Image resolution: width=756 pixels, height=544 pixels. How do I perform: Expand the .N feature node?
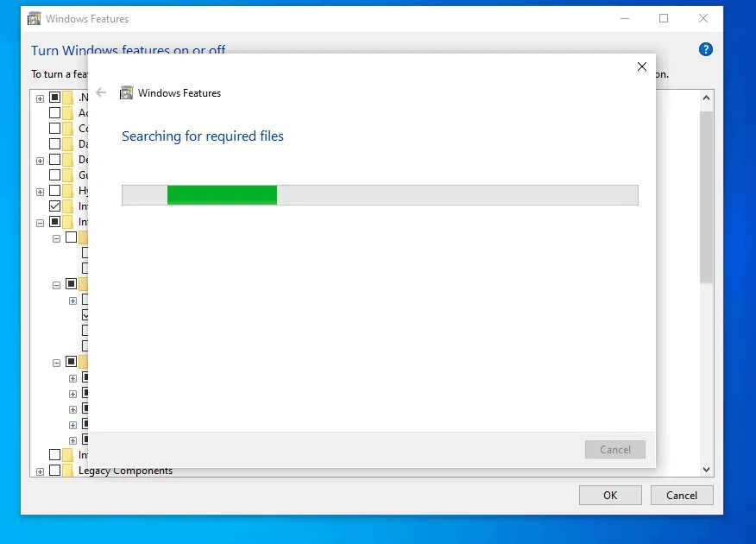click(40, 98)
